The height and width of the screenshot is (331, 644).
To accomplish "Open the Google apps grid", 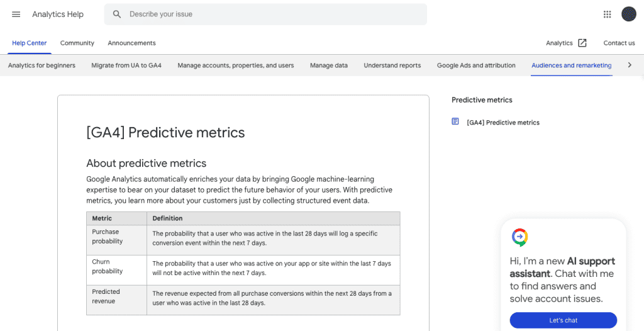I will (x=607, y=14).
